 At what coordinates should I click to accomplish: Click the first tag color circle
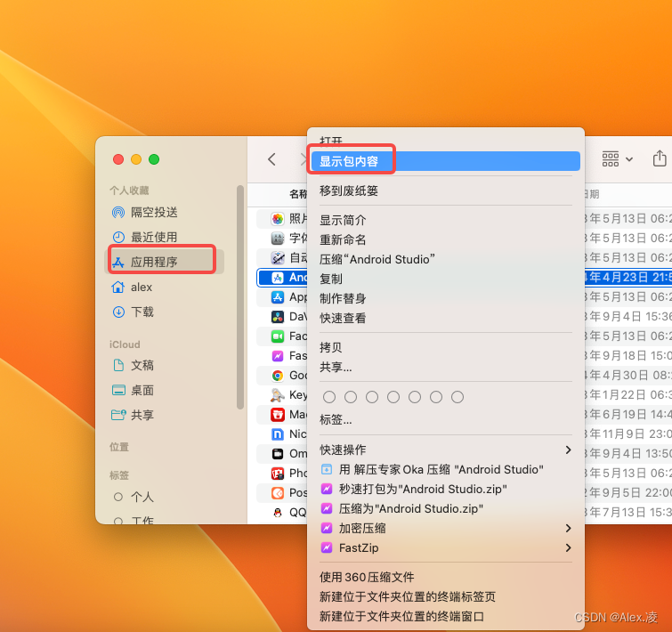pos(329,397)
